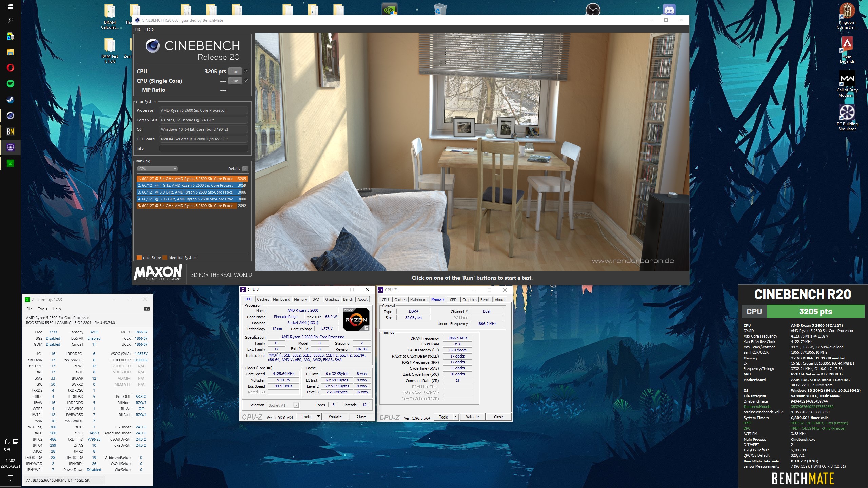Open the Ranking Details arrow in Cinebench

coord(245,169)
